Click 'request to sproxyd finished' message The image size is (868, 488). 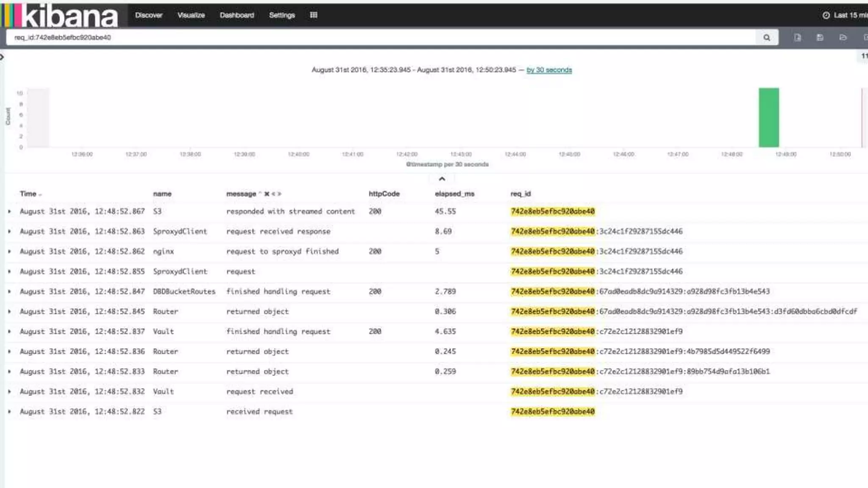(282, 251)
